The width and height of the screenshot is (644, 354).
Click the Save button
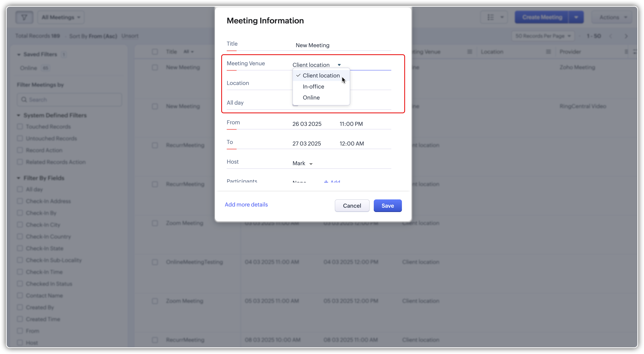click(x=388, y=206)
